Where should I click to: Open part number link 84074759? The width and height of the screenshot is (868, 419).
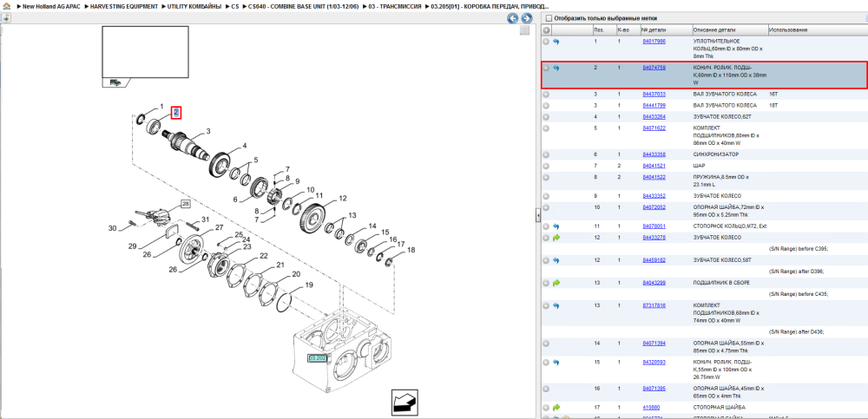(x=654, y=68)
